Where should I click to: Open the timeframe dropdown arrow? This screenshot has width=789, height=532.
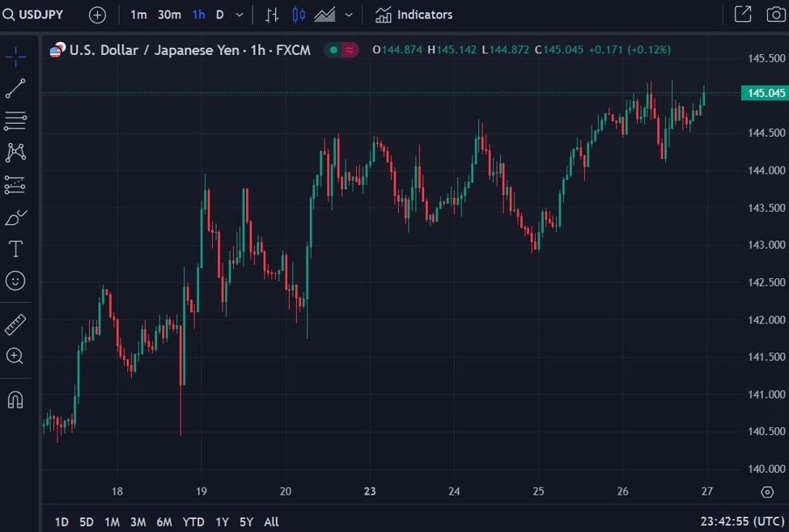pos(238,15)
